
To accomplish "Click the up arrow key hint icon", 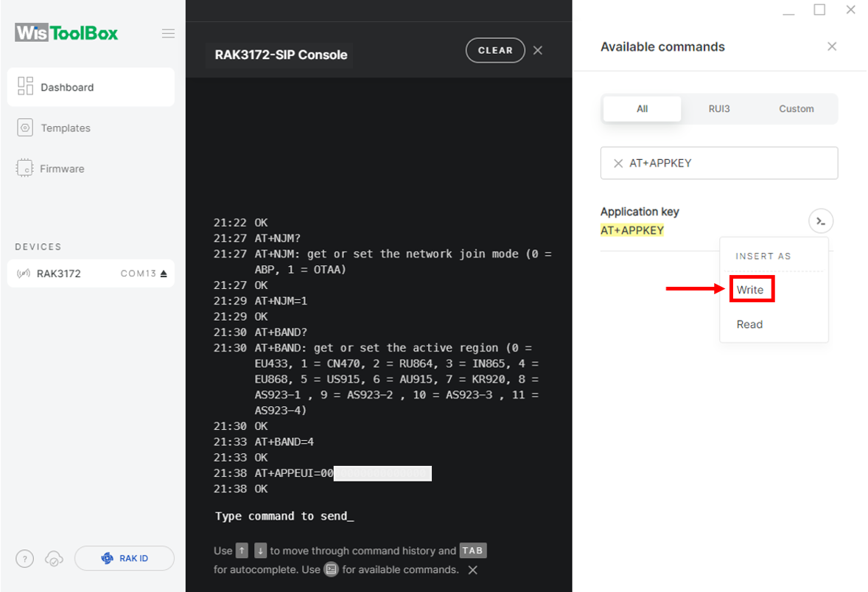I will click(x=242, y=551).
